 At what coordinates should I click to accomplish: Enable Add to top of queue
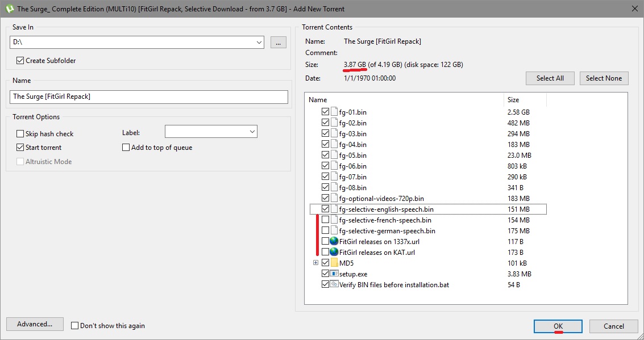click(126, 147)
